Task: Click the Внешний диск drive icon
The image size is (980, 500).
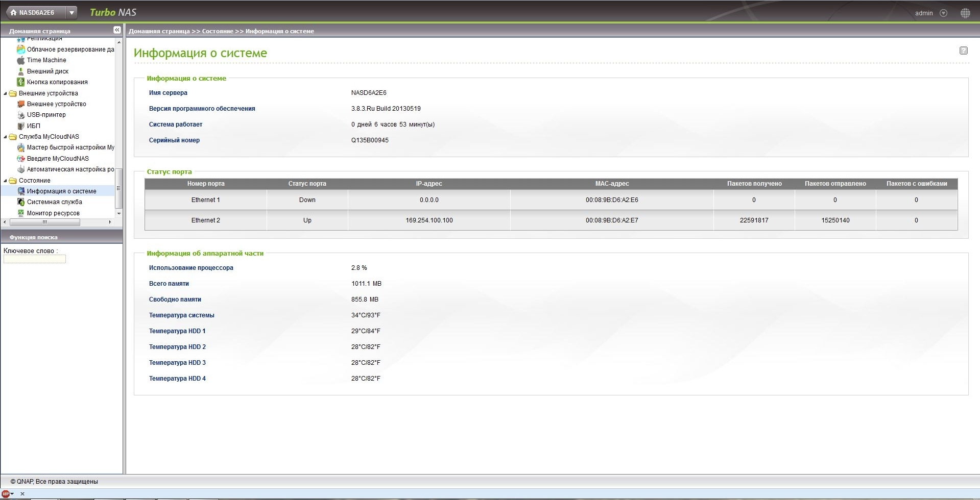Action: click(x=21, y=71)
